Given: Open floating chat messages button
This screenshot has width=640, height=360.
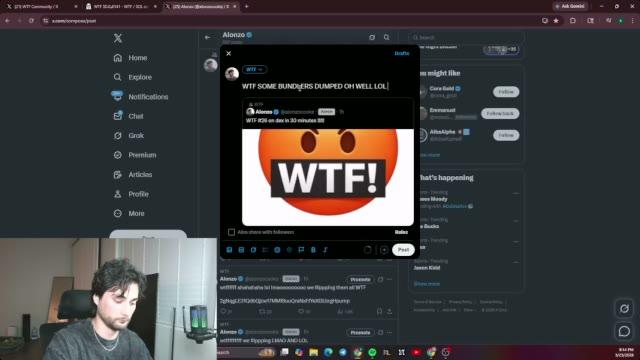Looking at the screenshot, I should 624,331.
